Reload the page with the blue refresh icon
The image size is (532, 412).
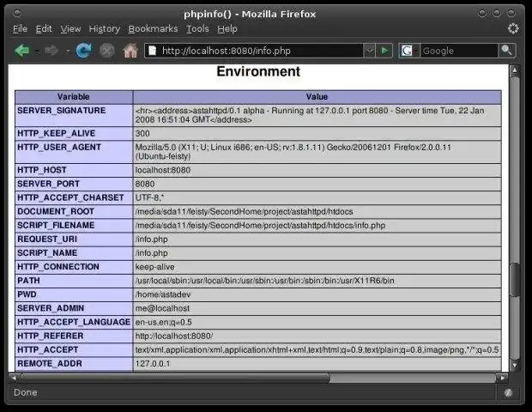click(x=83, y=51)
